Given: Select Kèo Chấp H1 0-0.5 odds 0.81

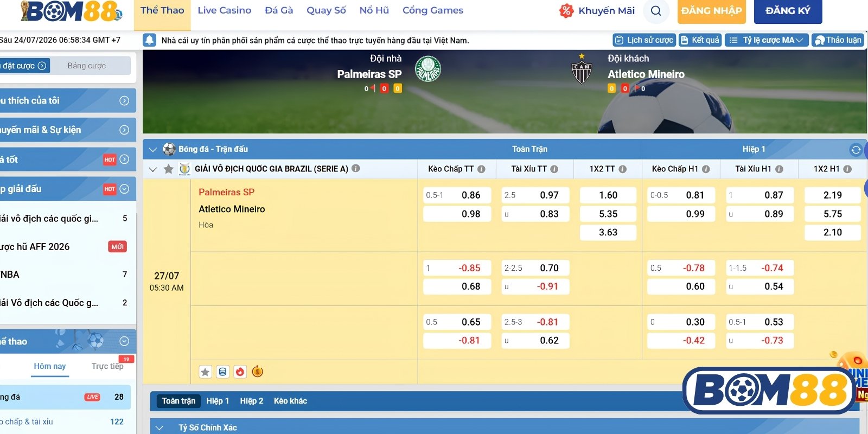Looking at the screenshot, I should click(x=681, y=195).
